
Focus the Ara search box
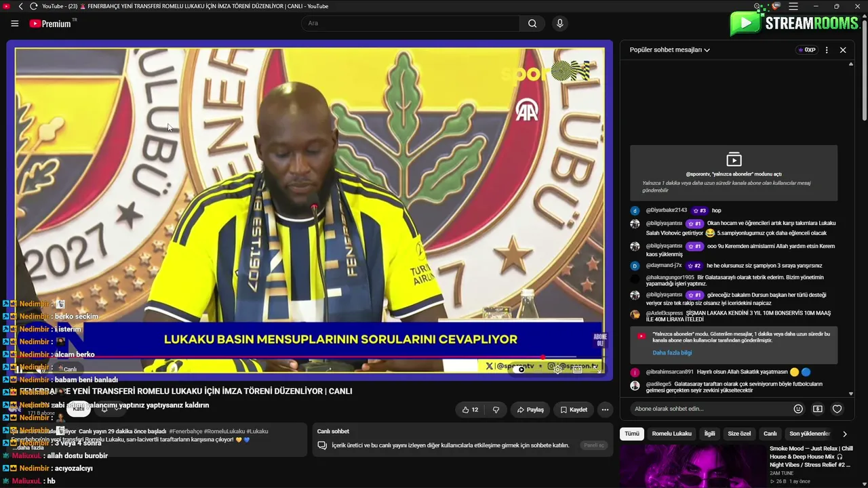tap(411, 23)
